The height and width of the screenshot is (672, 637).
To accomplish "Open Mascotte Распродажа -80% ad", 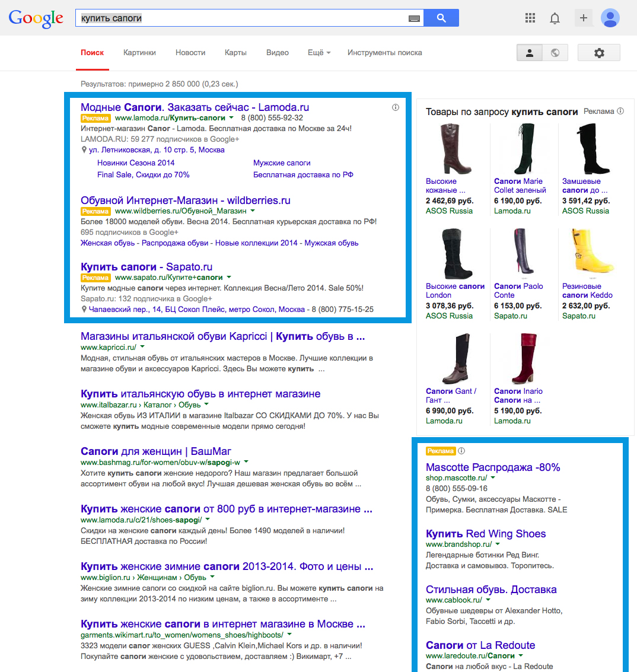I will 493,467.
